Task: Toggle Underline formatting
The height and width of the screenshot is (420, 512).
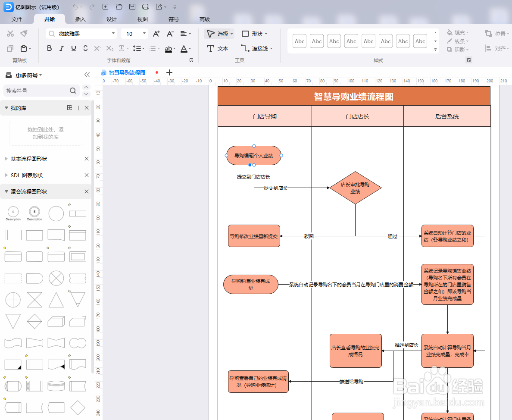Action: [x=73, y=48]
